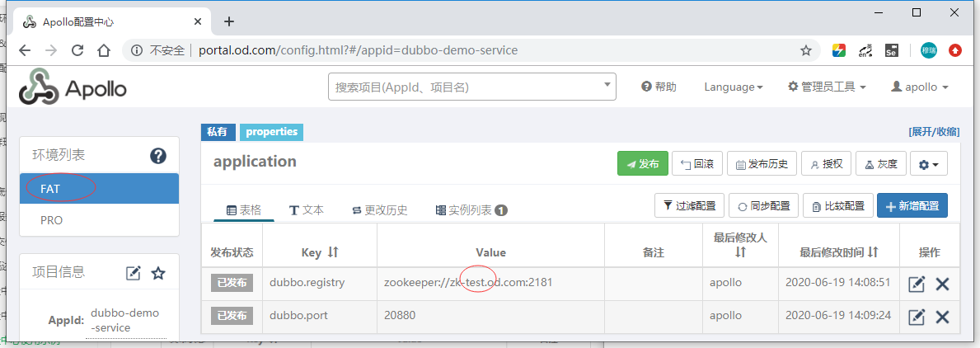Switch to the 实例列表 tab
Image resolution: width=980 pixels, height=348 pixels.
point(471,210)
